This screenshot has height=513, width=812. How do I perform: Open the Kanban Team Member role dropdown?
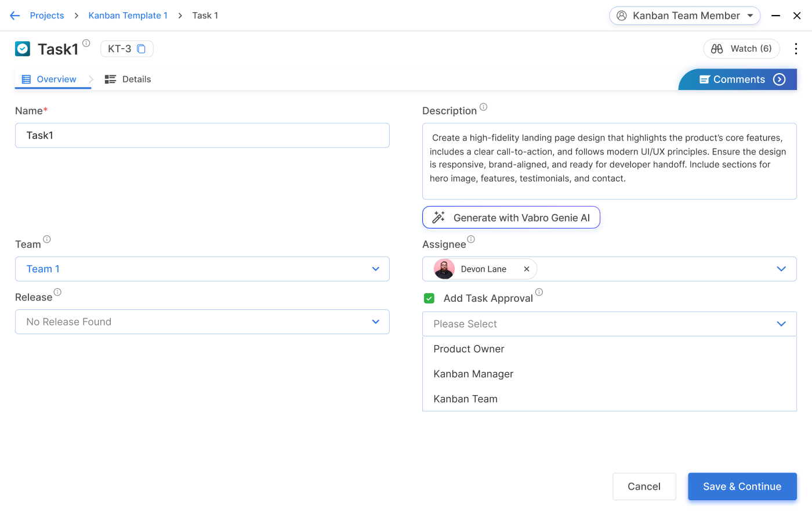685,16
